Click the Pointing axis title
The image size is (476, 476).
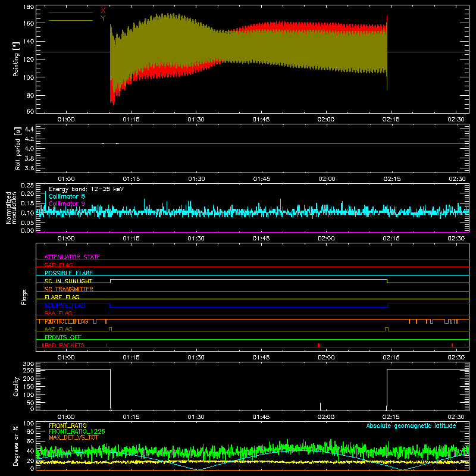pos(16,59)
